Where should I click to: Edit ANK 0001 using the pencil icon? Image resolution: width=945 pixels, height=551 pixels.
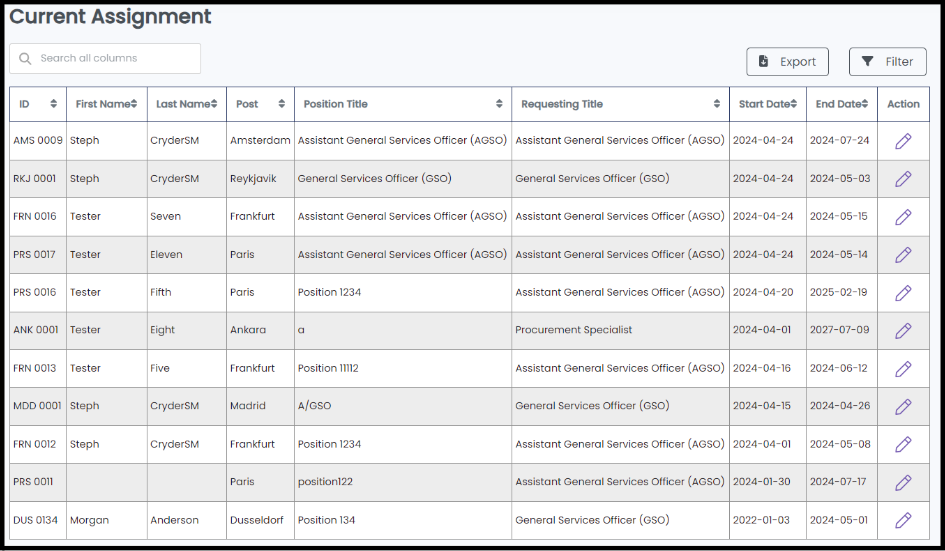pos(903,330)
